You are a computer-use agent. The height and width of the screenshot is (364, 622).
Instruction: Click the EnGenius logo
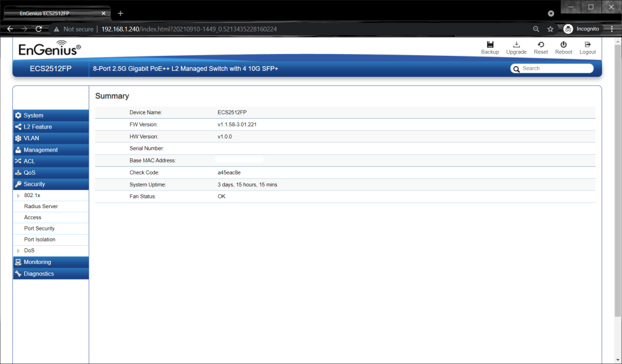[x=50, y=48]
